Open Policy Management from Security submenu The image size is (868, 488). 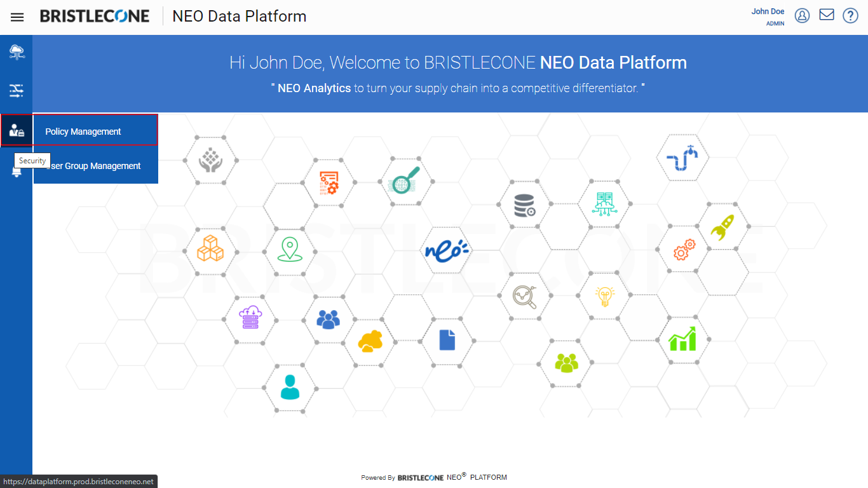coord(95,132)
